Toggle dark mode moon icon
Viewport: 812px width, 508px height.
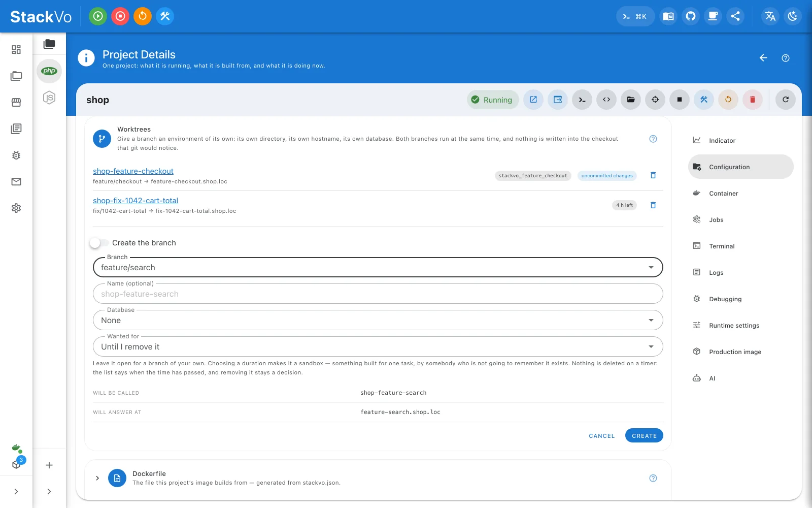click(793, 16)
